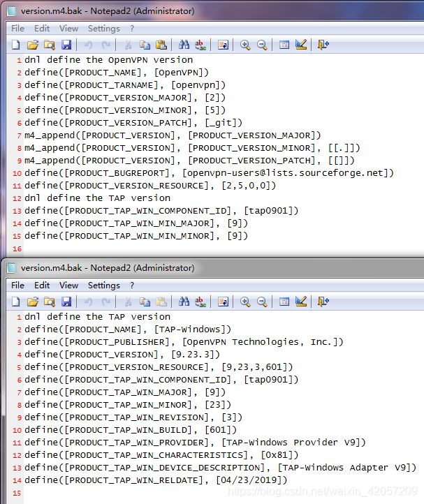Click Customize schemes icon in lower Notepad2 toolbar
This screenshot has width=424, height=504.
(301, 302)
